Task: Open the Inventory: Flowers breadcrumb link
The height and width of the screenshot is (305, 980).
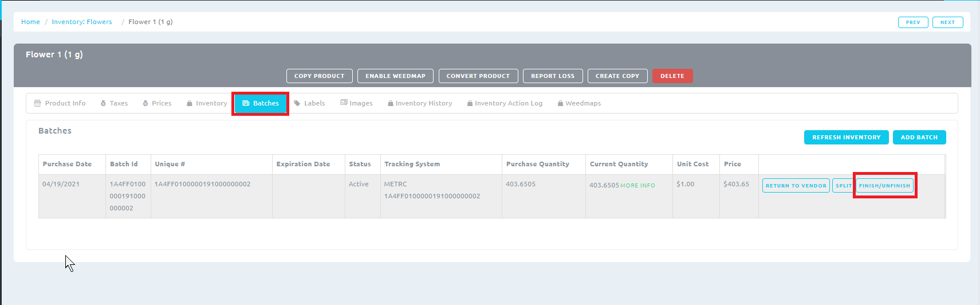Action: pos(82,22)
